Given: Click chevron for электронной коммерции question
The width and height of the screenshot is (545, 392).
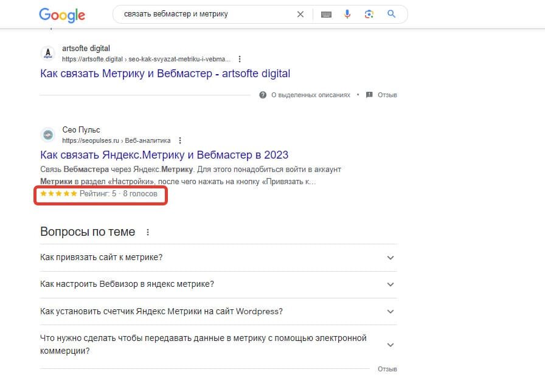Looking at the screenshot, I should [x=391, y=345].
